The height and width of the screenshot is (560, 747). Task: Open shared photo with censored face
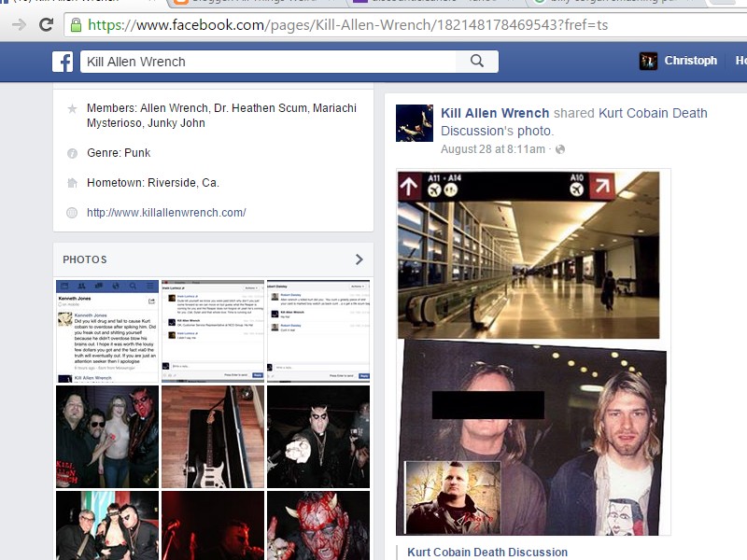point(531,438)
